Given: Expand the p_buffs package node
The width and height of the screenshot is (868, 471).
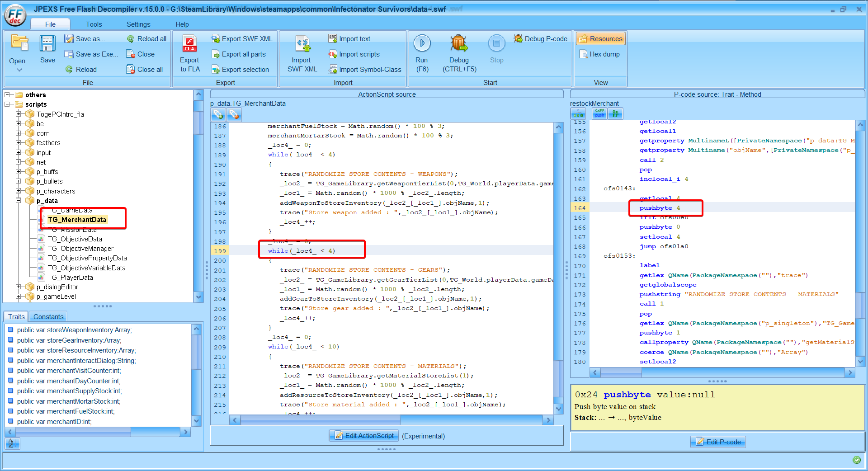Looking at the screenshot, I should (x=19, y=172).
